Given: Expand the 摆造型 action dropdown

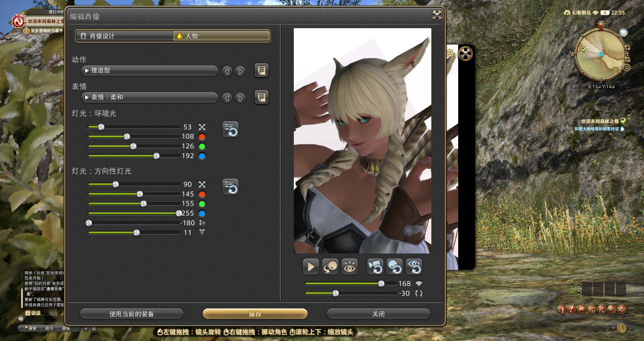Looking at the screenshot, I should (x=150, y=70).
